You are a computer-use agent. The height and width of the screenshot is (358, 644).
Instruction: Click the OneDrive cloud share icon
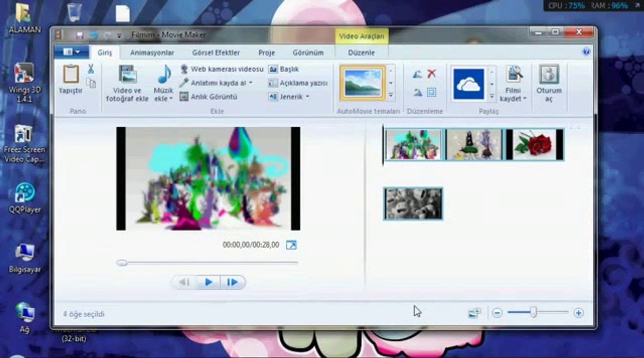(x=469, y=84)
